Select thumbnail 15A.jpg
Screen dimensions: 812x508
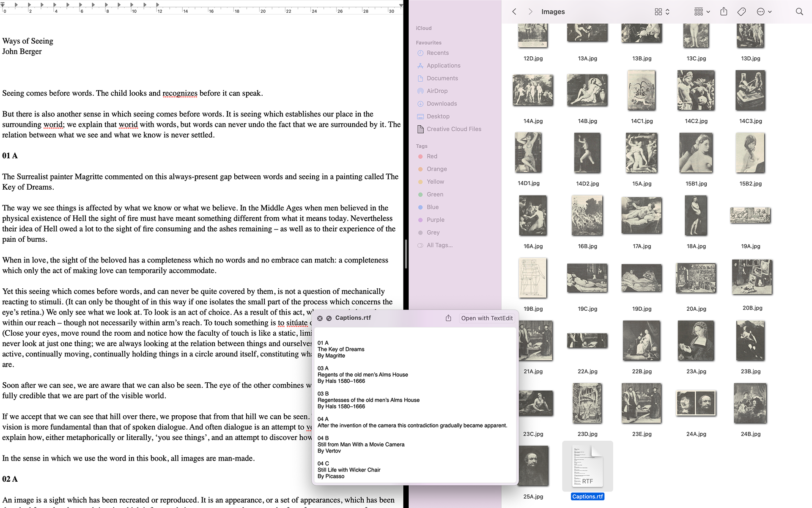(x=642, y=153)
